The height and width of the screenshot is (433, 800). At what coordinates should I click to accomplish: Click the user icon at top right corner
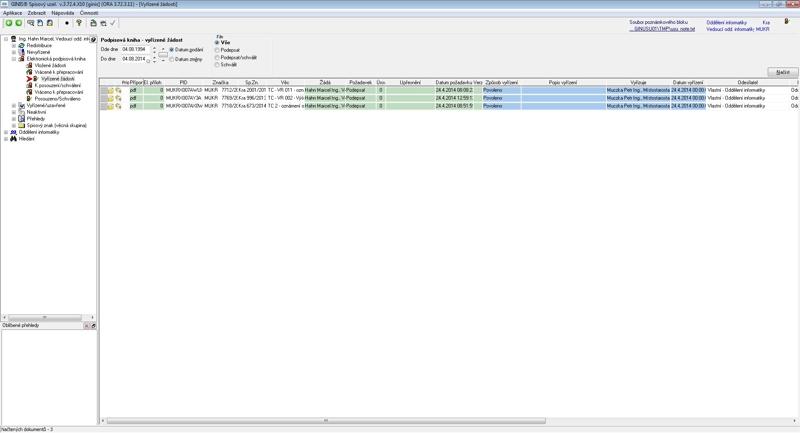click(x=786, y=21)
